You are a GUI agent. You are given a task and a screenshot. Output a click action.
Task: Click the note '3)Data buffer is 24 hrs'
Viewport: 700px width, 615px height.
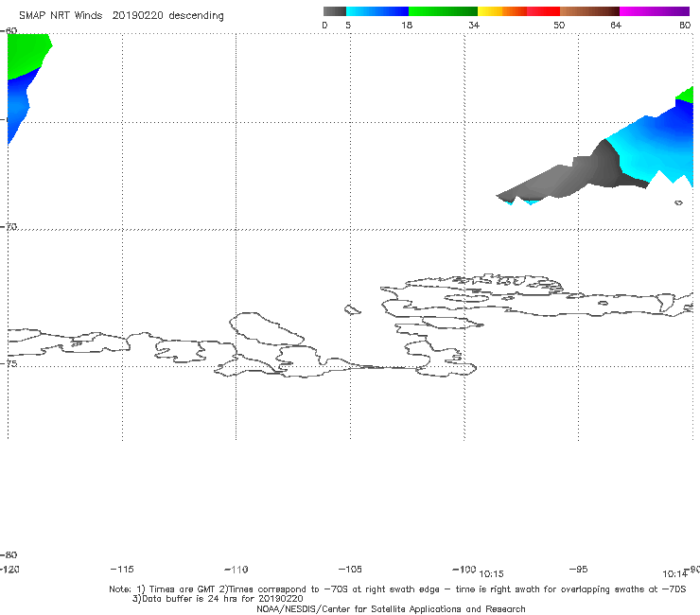click(218, 599)
